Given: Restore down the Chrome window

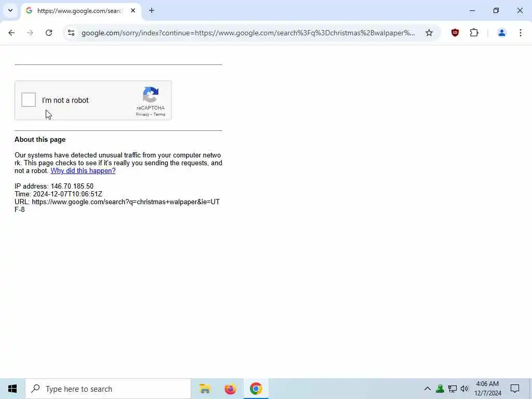Looking at the screenshot, I should coord(496,10).
